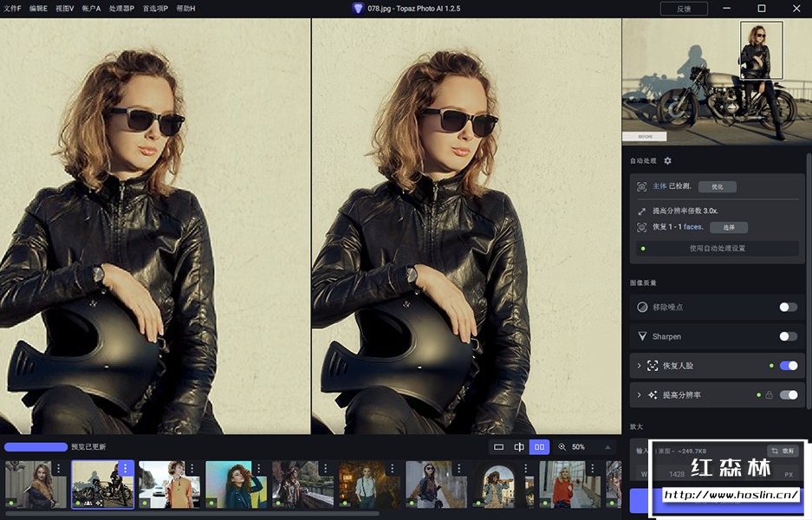Enable the 移除噪点 toggle switch
The width and height of the screenshot is (812, 520).
coord(788,307)
